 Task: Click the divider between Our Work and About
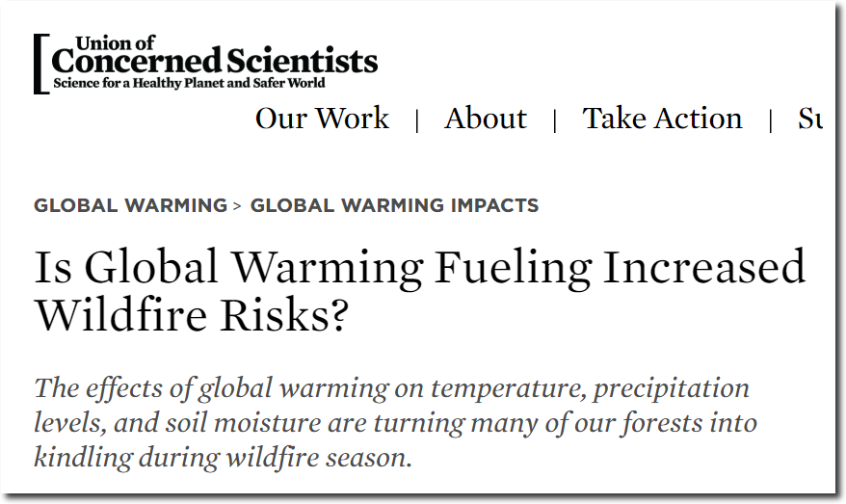[x=417, y=120]
